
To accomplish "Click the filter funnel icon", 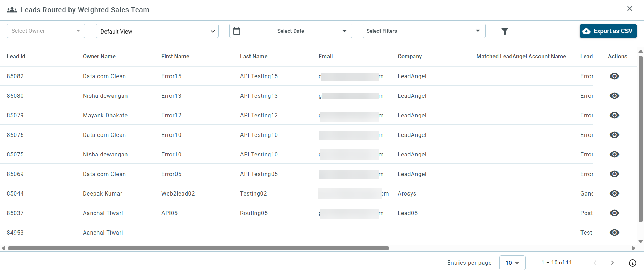I will pos(505,31).
